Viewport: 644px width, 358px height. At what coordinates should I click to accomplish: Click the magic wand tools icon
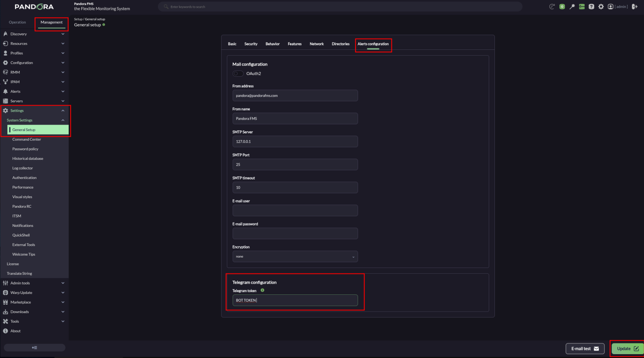572,7
